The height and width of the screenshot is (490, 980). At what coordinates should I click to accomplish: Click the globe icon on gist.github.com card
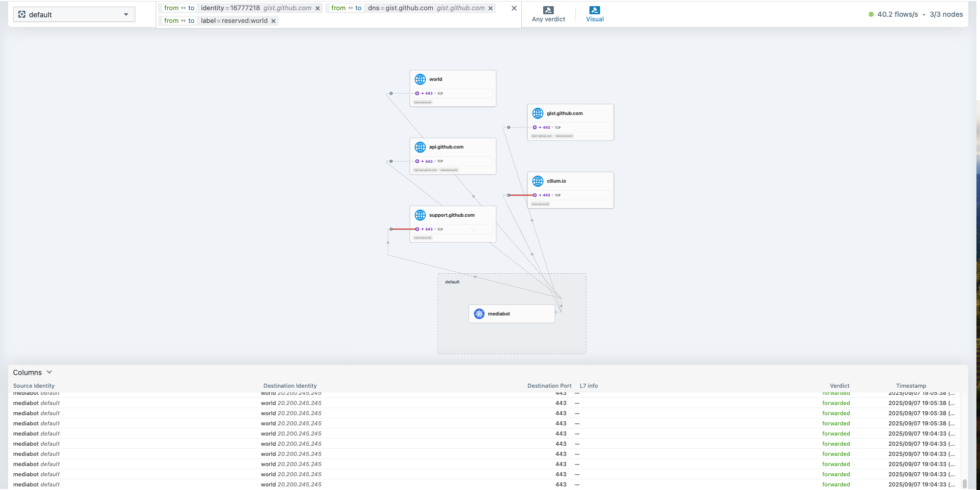(538, 113)
